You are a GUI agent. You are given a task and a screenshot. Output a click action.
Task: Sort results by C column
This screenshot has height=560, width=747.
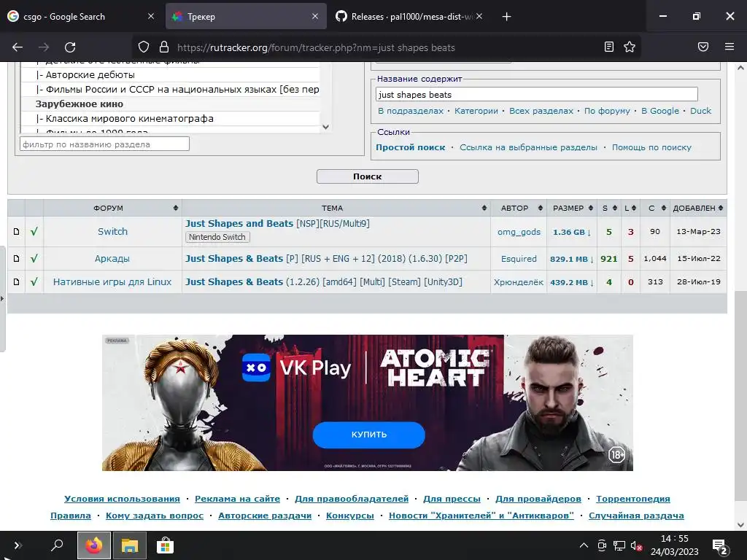tap(655, 208)
